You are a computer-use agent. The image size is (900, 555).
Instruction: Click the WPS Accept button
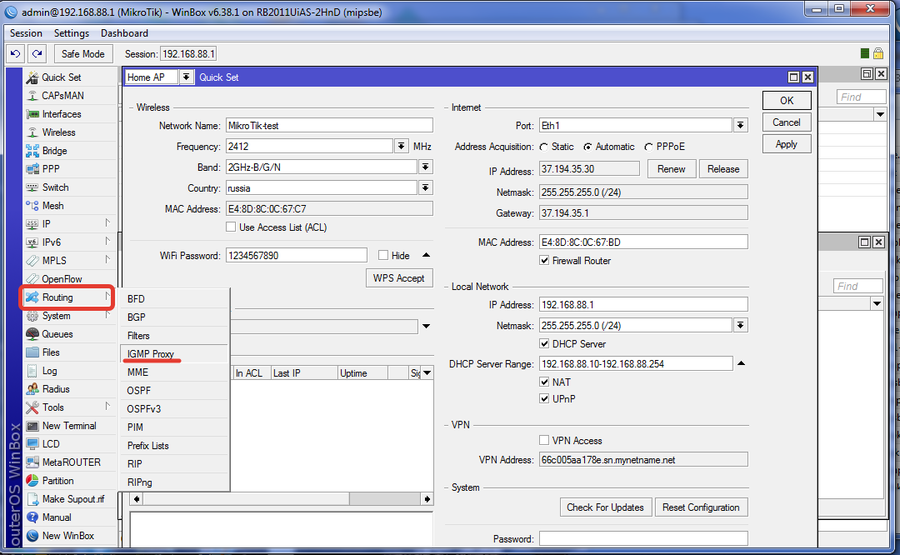(399, 278)
